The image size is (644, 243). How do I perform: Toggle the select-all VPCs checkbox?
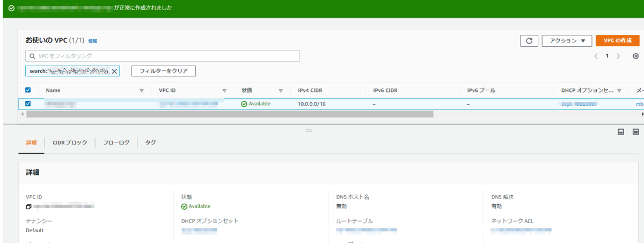click(x=28, y=90)
